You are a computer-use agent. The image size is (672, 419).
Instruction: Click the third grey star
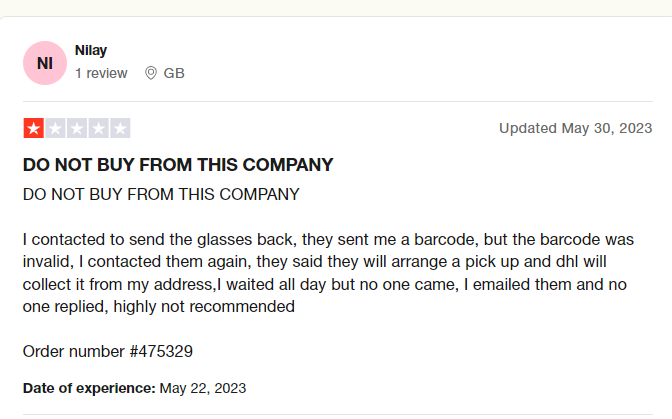[x=77, y=128]
